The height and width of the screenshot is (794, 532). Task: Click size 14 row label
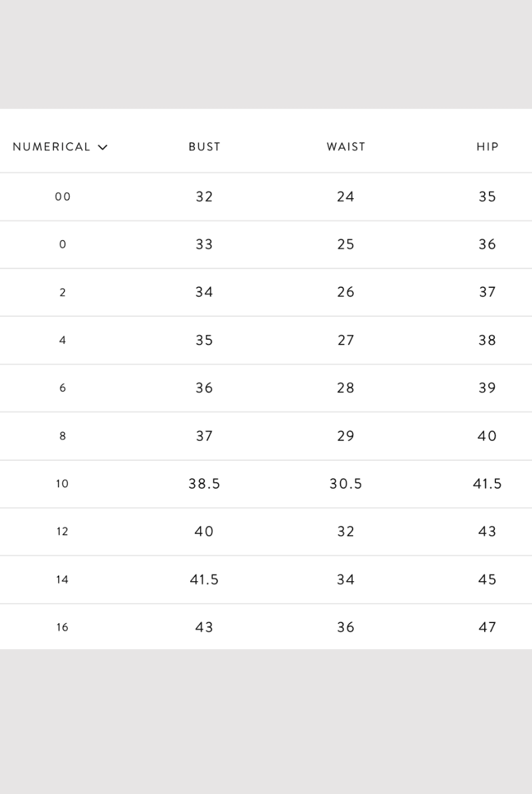[63, 579]
